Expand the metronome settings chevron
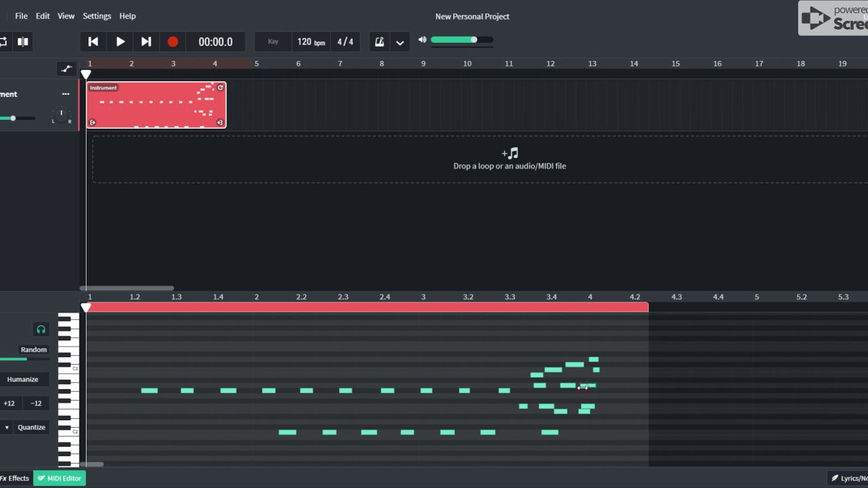This screenshot has width=868, height=488. click(400, 43)
